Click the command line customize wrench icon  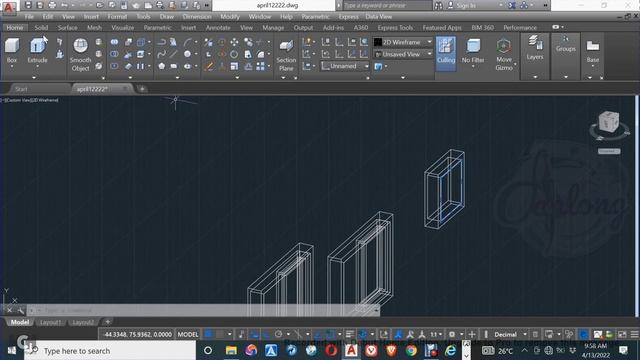[21, 311]
